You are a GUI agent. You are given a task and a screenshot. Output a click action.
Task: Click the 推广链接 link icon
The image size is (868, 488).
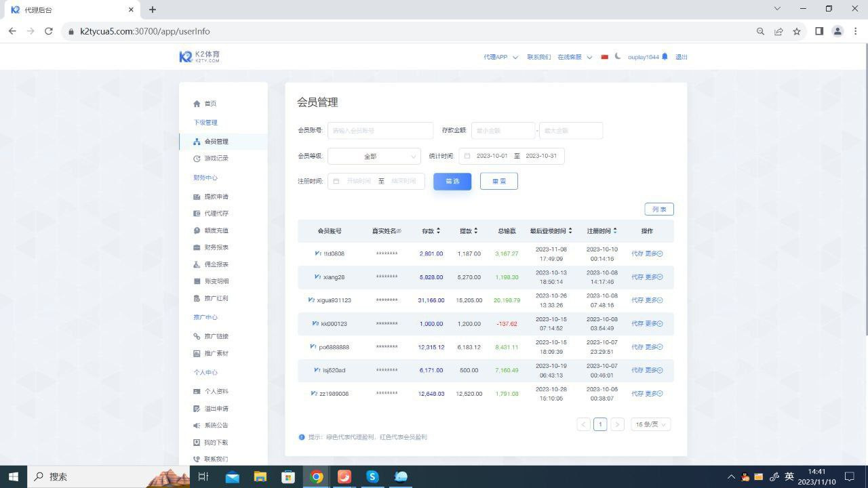tap(197, 336)
